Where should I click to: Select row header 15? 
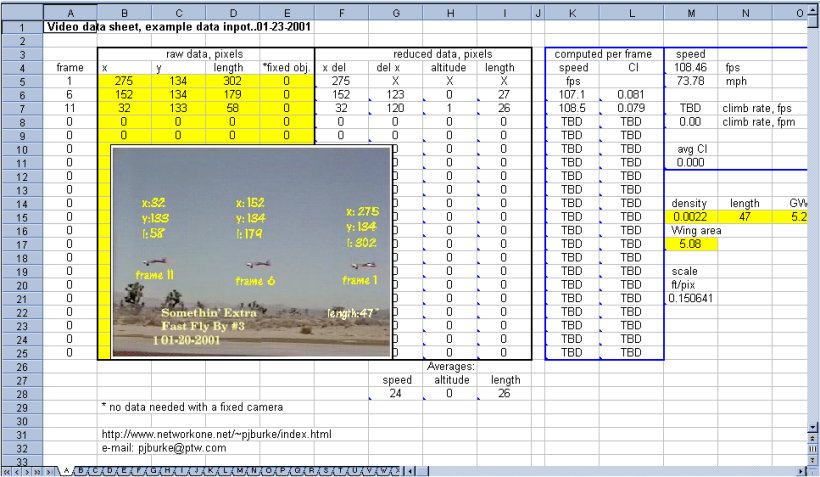pos(20,216)
